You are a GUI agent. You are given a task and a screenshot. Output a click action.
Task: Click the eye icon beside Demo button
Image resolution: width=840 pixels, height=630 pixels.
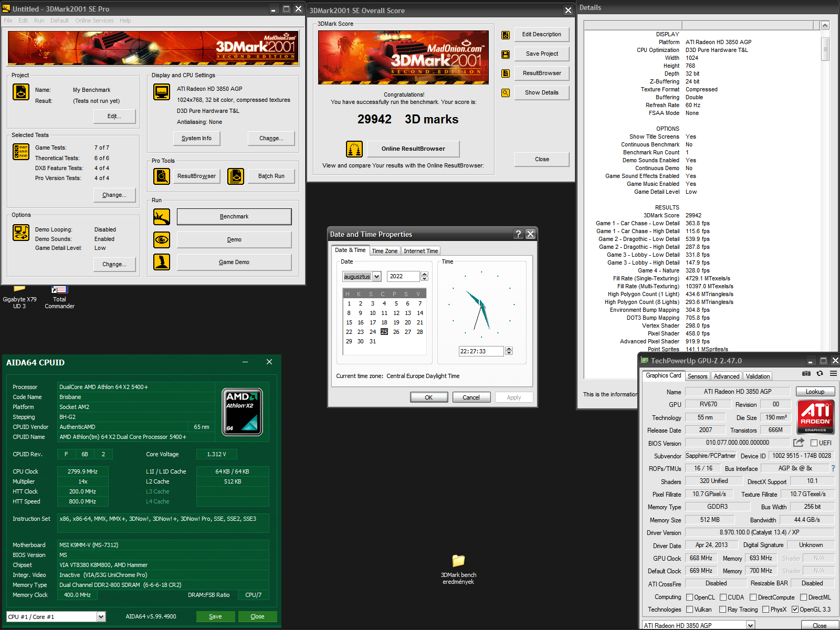point(162,240)
